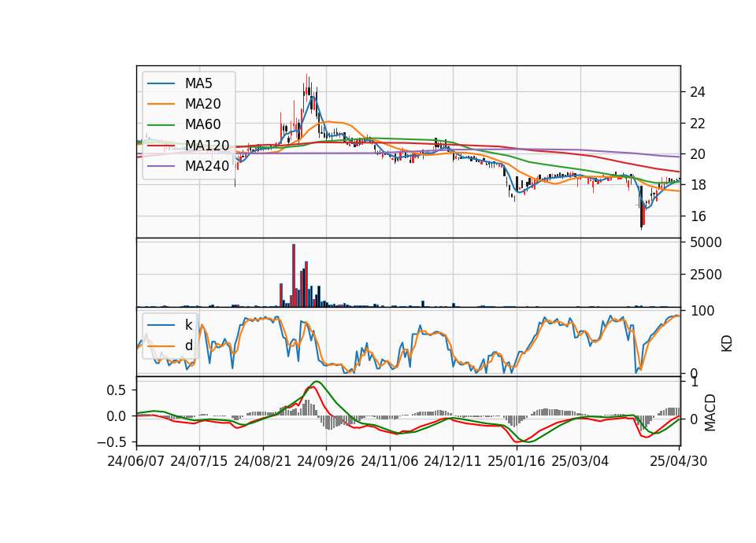Click the price axis value 22
Image resolution: width=756 pixels, height=543 pixels.
[698, 124]
